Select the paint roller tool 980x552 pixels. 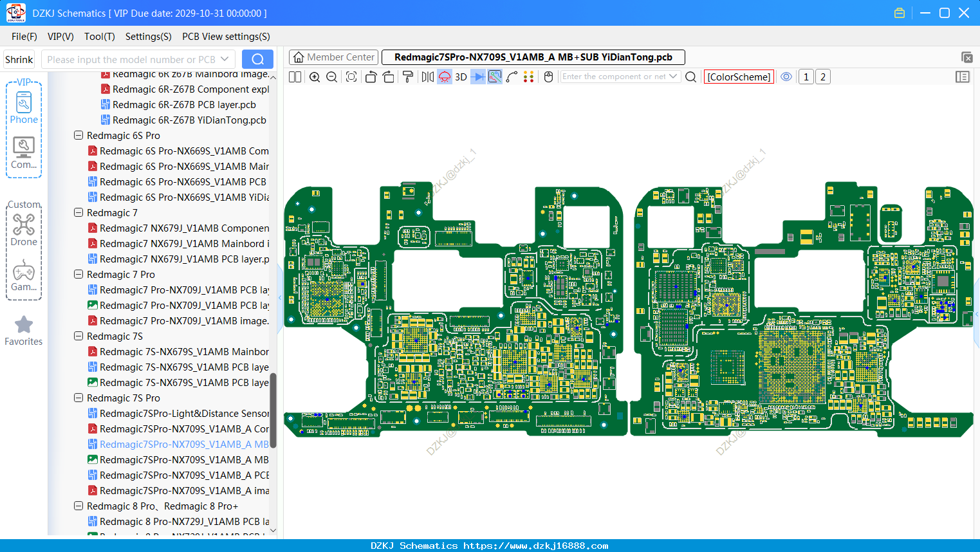pos(408,77)
